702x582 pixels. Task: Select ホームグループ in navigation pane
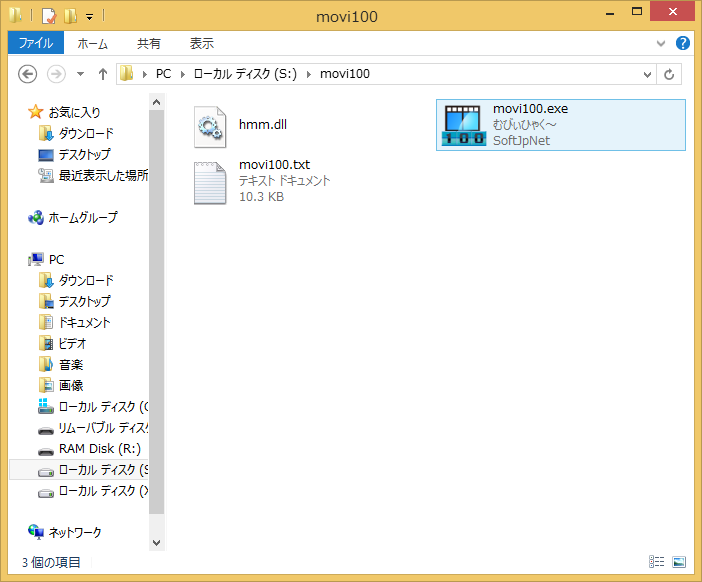pyautogui.click(x=83, y=218)
